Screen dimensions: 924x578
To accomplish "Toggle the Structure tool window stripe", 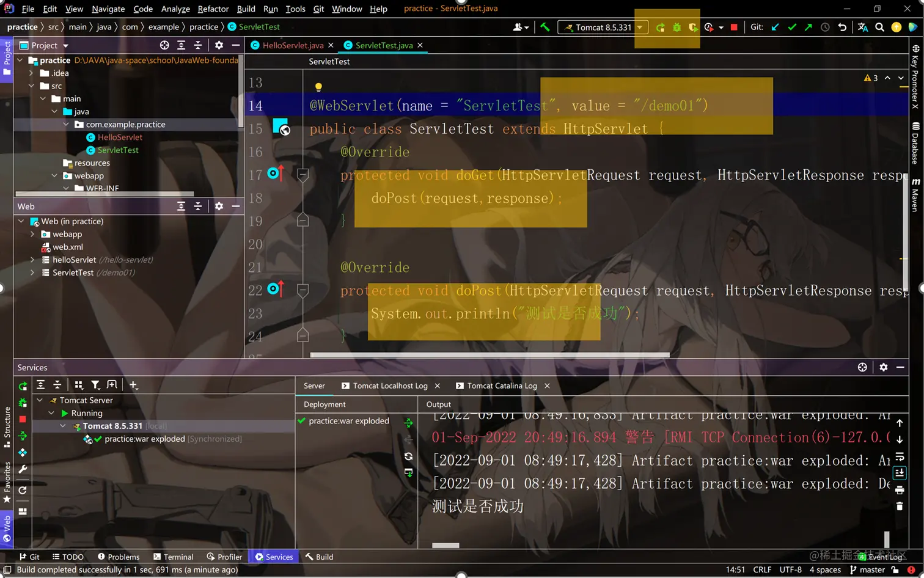I will [x=7, y=427].
